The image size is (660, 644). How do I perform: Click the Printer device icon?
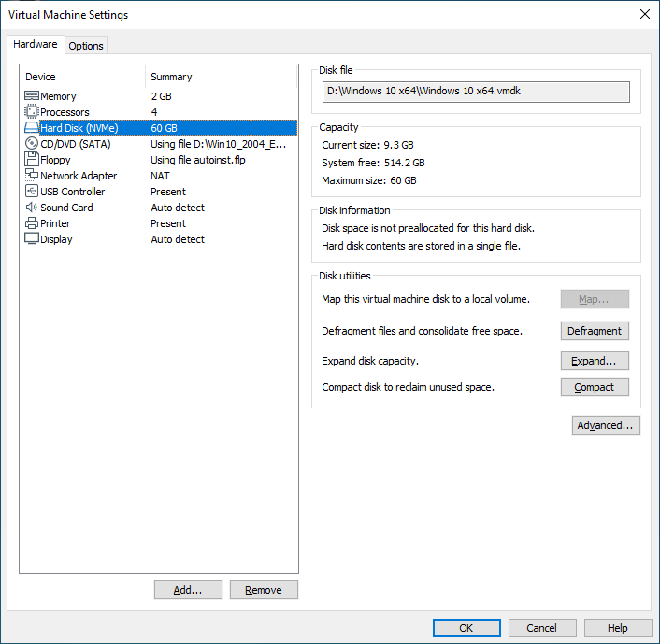pos(31,223)
